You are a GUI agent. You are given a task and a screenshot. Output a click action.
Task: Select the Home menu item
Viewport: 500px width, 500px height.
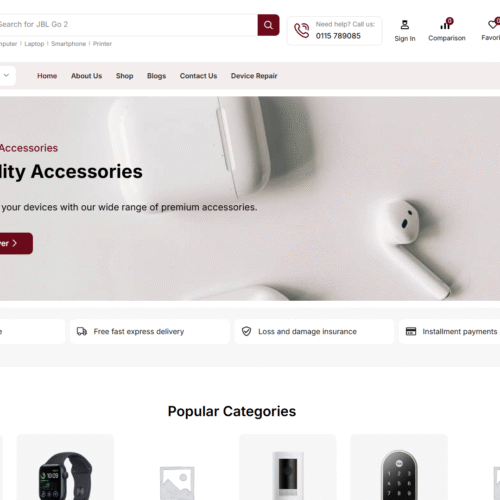(x=47, y=76)
